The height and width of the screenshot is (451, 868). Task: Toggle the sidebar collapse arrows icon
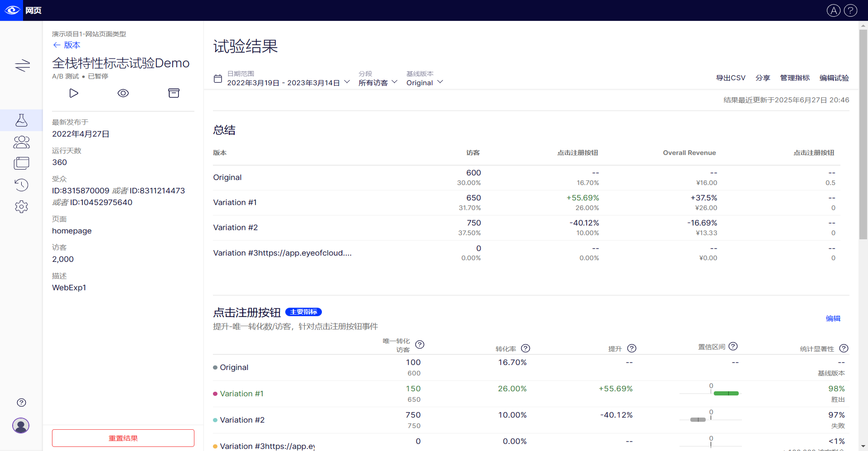coord(22,66)
